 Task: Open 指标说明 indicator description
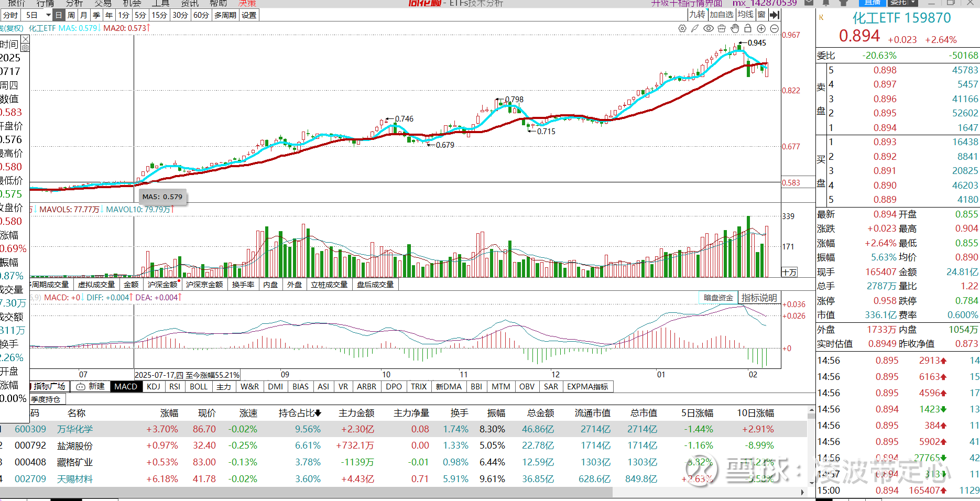759,298
